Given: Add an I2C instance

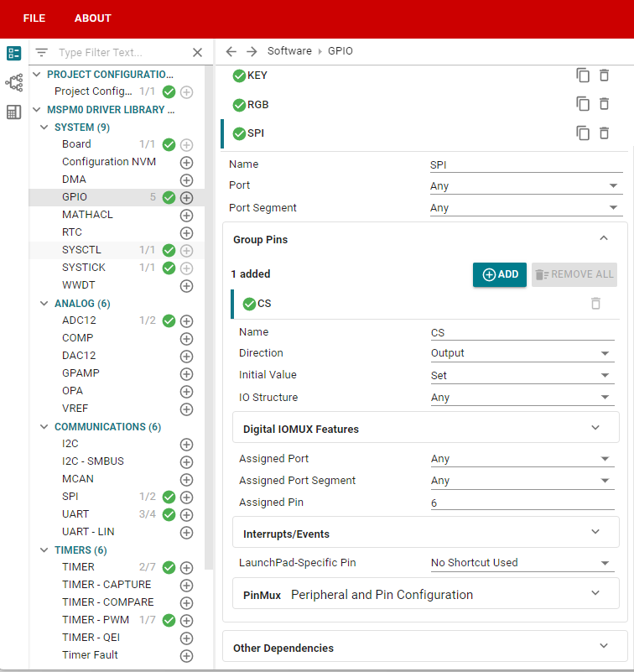Looking at the screenshot, I should pyautogui.click(x=186, y=445).
